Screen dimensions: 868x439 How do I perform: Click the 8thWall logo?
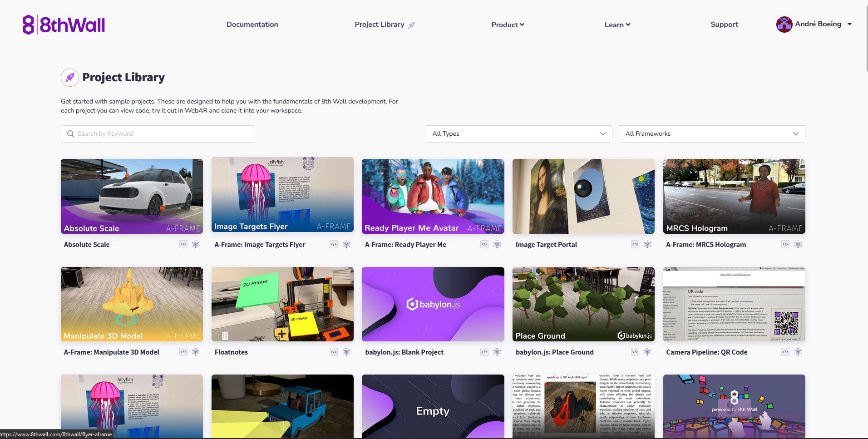click(x=64, y=25)
